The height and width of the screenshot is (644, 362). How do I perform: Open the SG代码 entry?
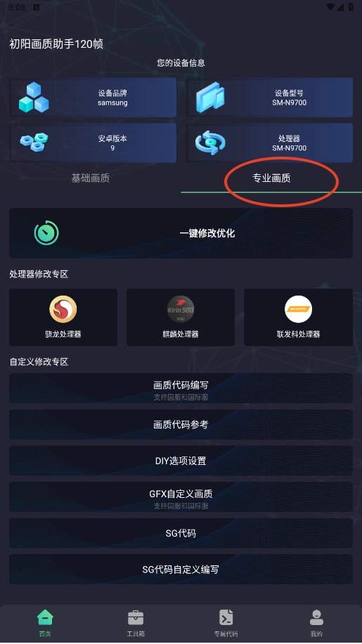tap(181, 533)
